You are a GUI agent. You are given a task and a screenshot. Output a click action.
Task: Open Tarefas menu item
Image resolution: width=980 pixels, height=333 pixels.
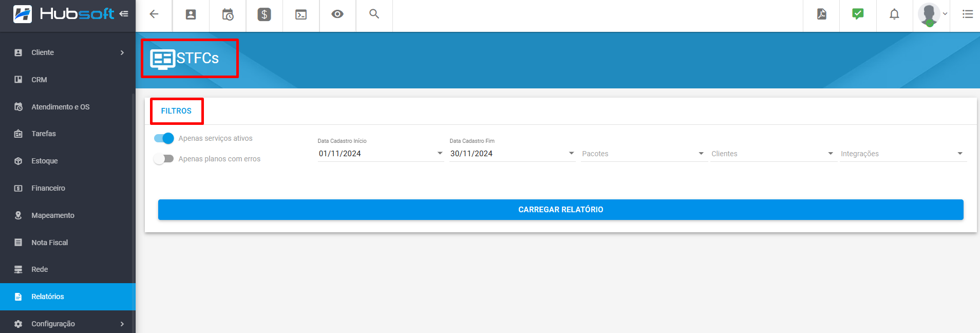[x=68, y=134]
